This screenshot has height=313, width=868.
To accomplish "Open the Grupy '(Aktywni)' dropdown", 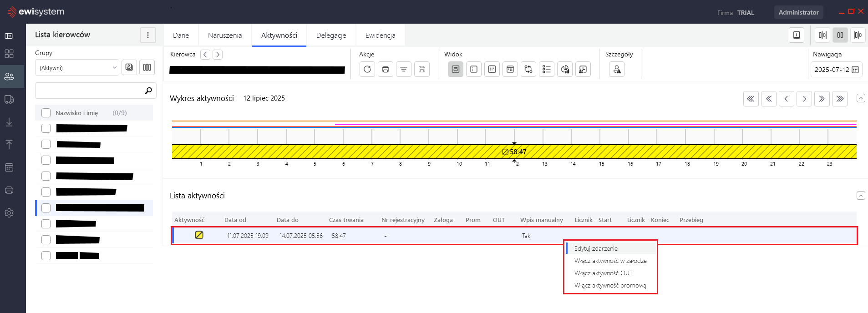I will (x=77, y=68).
